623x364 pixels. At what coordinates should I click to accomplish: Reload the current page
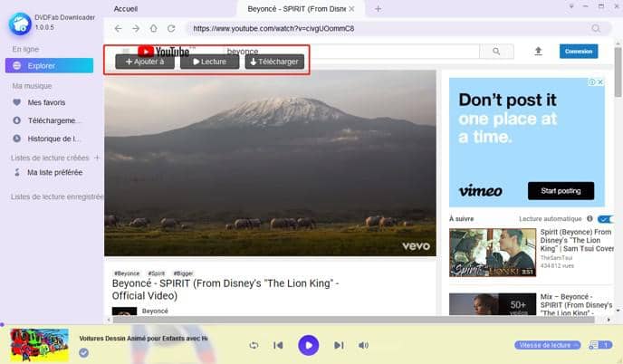(171, 29)
